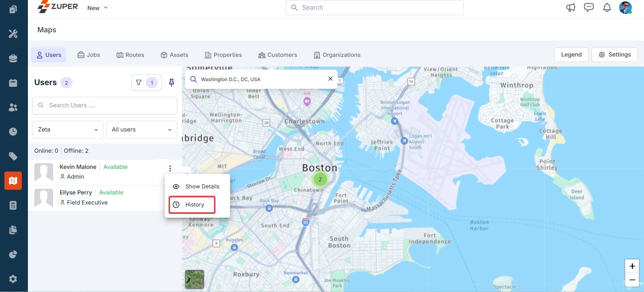Image resolution: width=644 pixels, height=292 pixels.
Task: Focus the Search Users field
Action: (105, 105)
